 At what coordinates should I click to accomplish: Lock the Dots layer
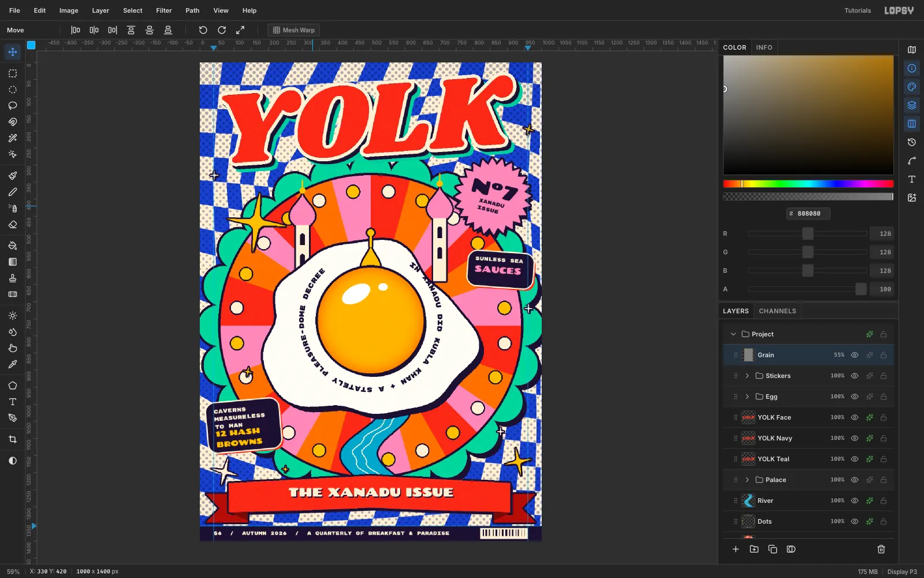click(x=884, y=521)
